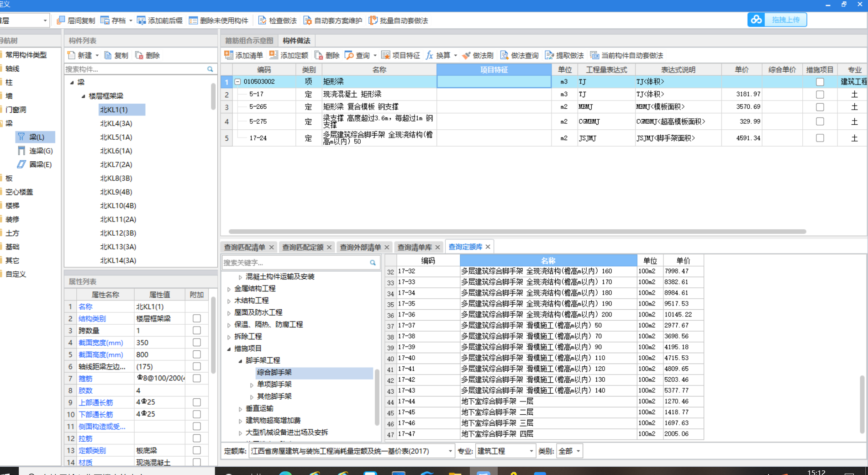Click the 添加清单 icon
This screenshot has height=475, width=868.
[228, 55]
